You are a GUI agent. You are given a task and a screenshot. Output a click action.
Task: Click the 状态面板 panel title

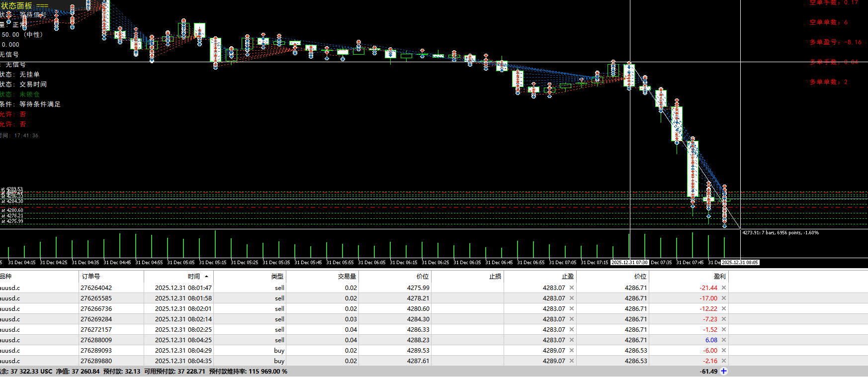(x=16, y=5)
